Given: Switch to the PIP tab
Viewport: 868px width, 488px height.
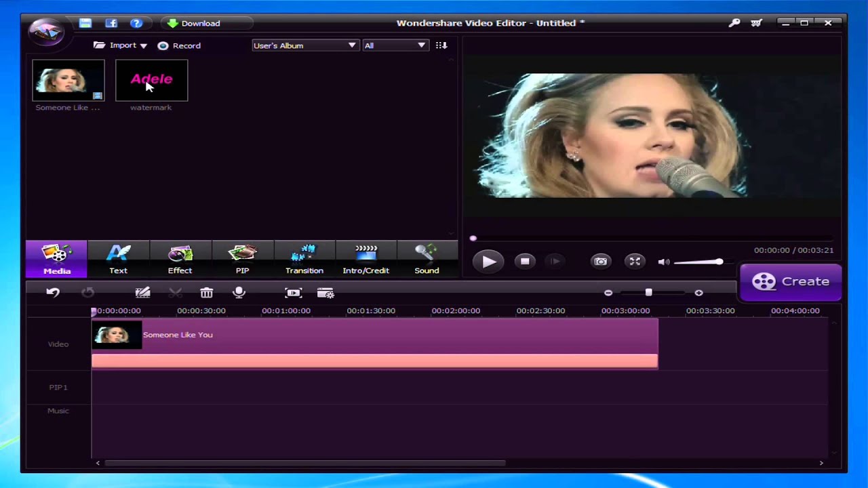Looking at the screenshot, I should tap(242, 259).
